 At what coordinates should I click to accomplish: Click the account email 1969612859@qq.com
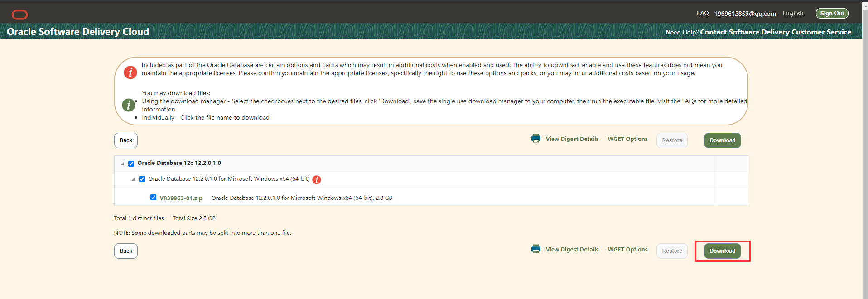pos(745,14)
